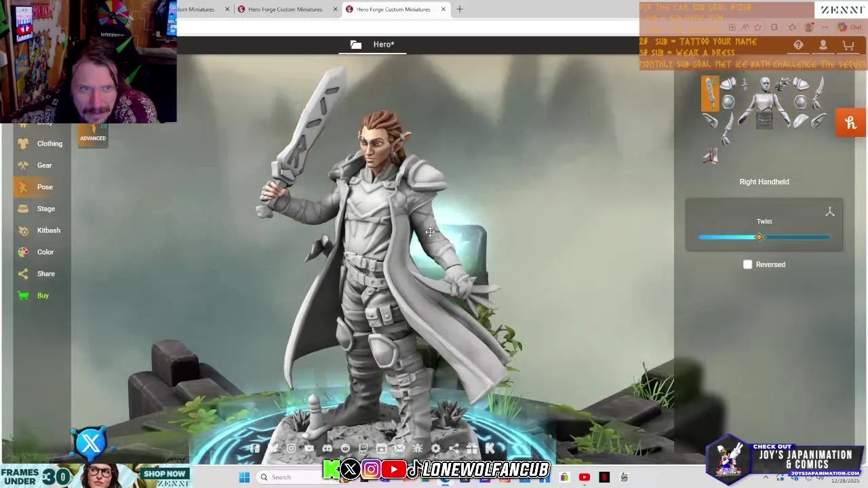This screenshot has height=488, width=868.
Task: Toggle the Reversed checkbox
Action: click(747, 264)
